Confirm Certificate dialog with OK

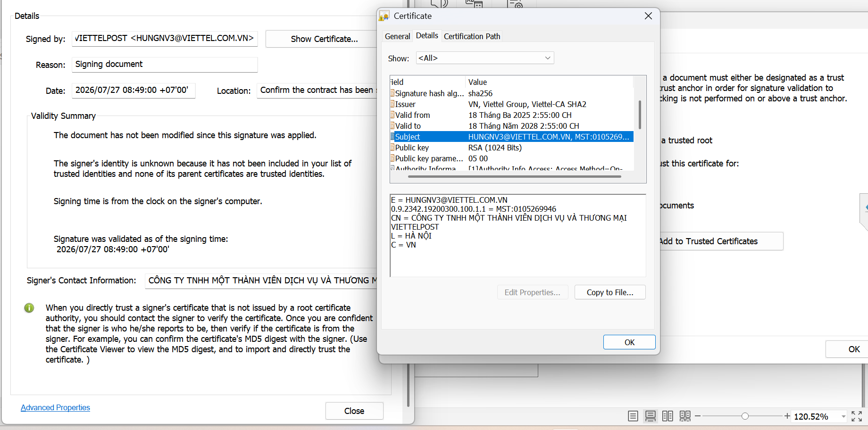pos(629,342)
